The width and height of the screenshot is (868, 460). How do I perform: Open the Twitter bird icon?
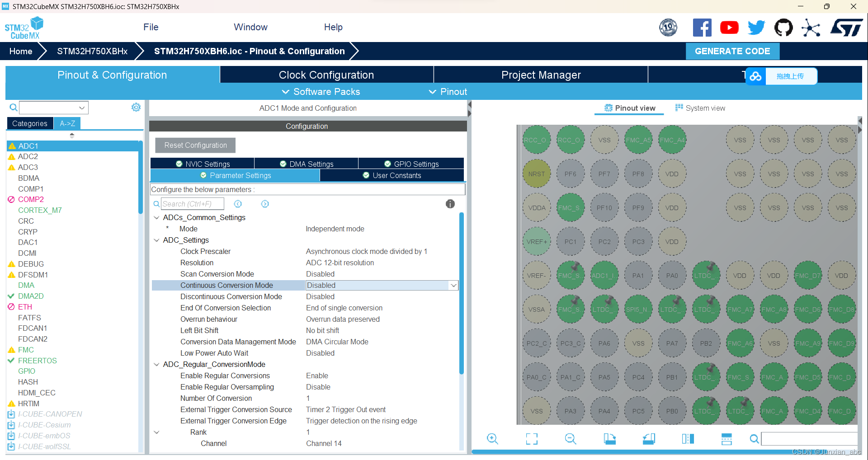click(756, 28)
